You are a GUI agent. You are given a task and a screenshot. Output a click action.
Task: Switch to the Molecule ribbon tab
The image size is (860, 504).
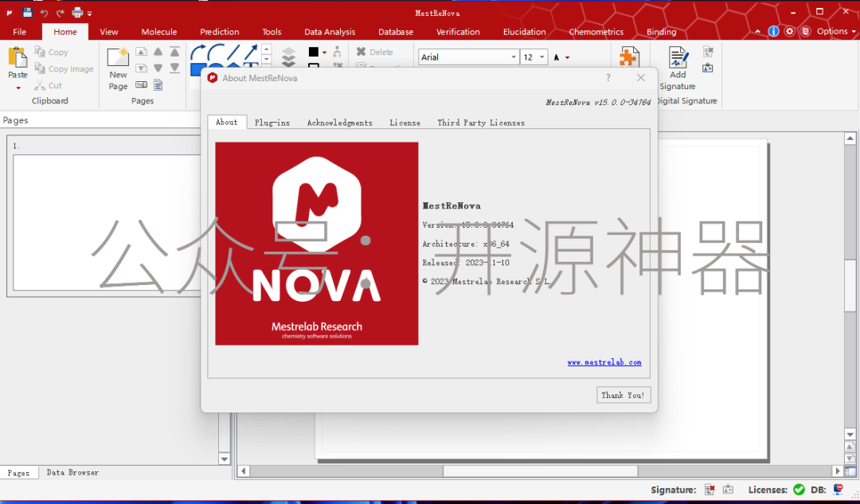[x=159, y=32]
